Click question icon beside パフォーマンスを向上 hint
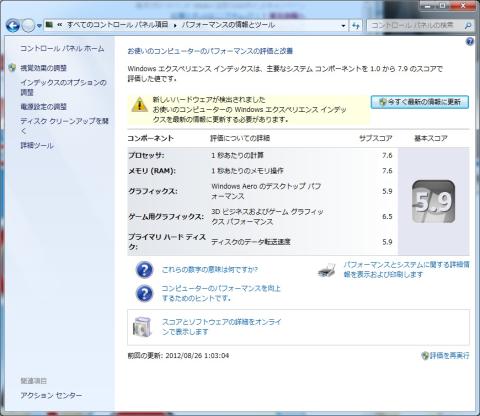The height and width of the screenshot is (416, 480). pos(145,293)
